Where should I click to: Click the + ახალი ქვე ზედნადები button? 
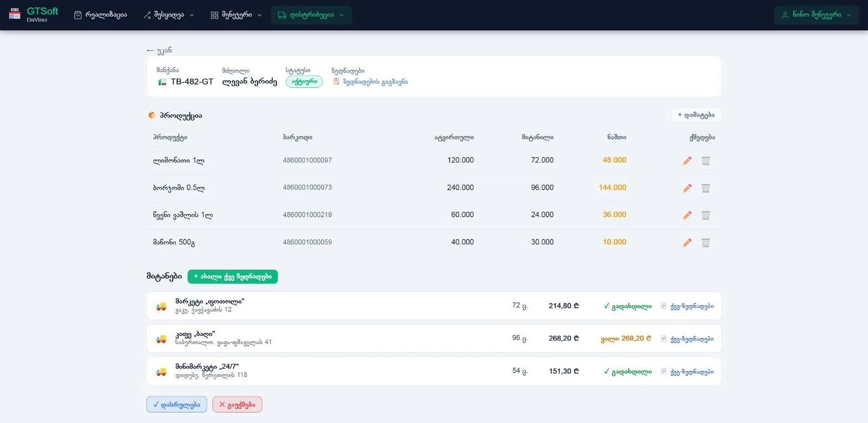tap(232, 276)
